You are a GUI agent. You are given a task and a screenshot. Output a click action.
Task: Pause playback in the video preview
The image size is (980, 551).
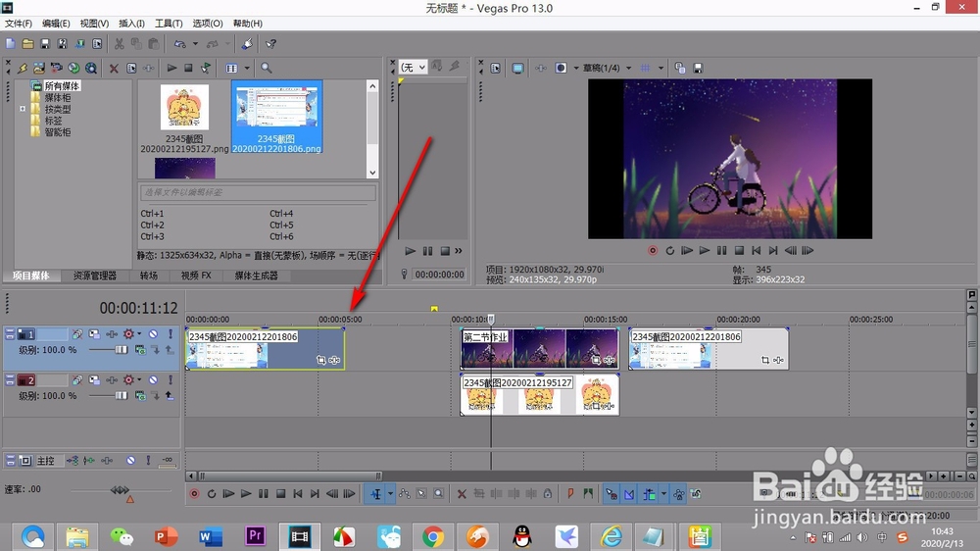[x=721, y=250]
